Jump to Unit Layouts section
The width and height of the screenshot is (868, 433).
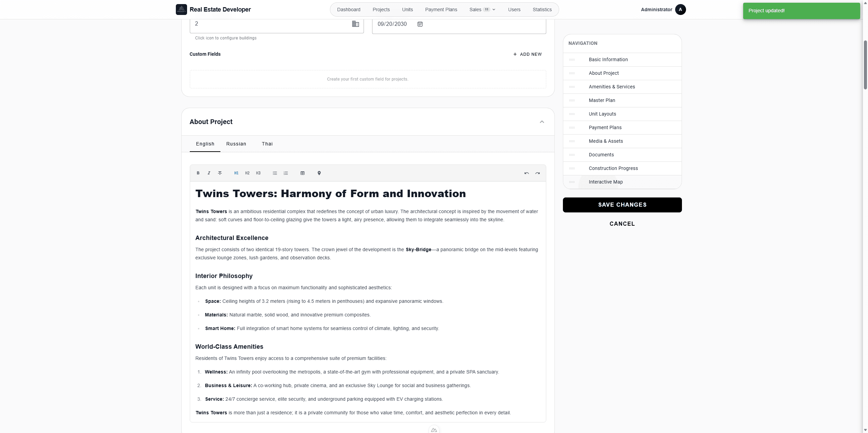(x=622, y=114)
